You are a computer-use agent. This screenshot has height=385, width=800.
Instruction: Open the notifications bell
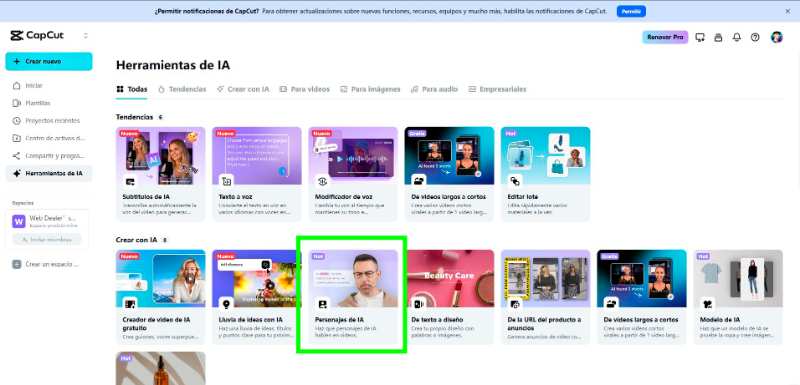click(736, 37)
